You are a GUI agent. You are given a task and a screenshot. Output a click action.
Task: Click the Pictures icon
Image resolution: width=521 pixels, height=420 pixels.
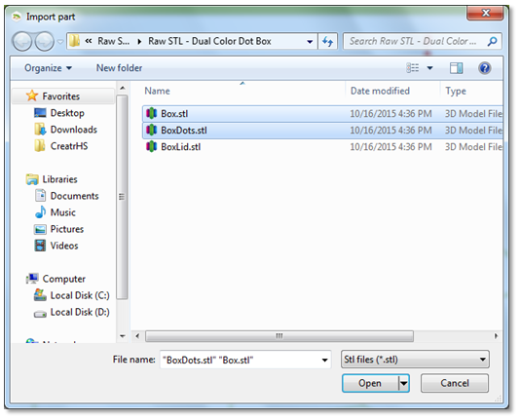click(x=40, y=229)
